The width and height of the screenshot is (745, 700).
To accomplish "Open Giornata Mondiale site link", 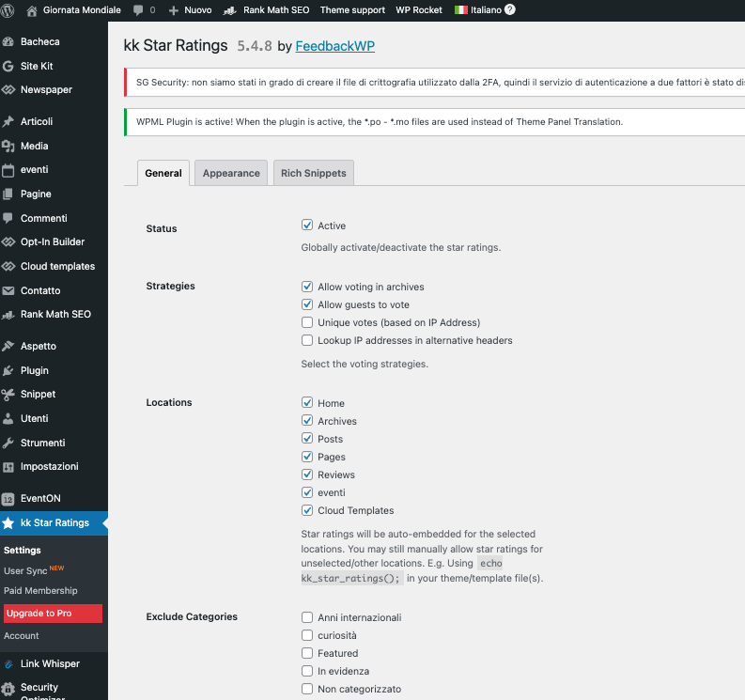I will point(82,10).
